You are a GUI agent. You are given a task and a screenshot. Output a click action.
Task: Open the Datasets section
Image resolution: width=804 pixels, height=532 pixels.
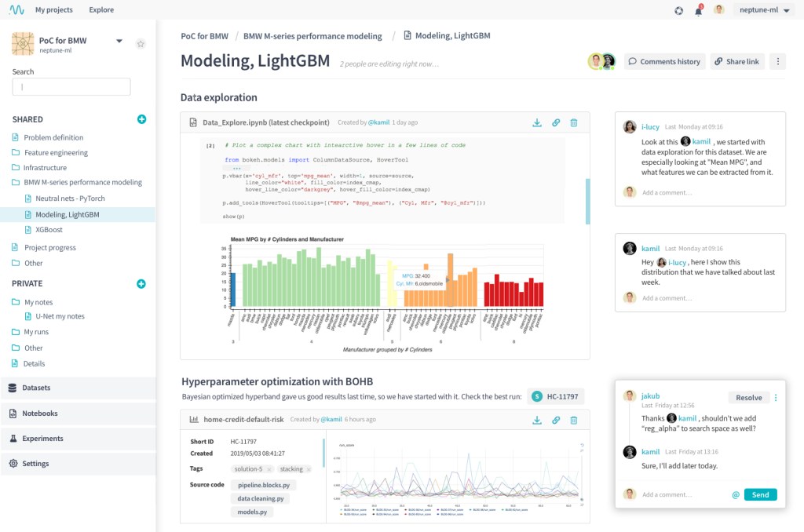pyautogui.click(x=78, y=388)
